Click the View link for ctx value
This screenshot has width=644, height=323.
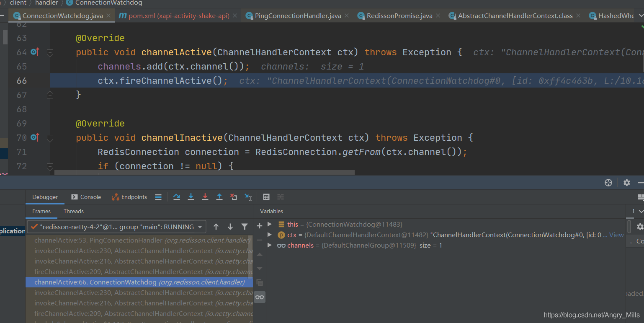click(616, 235)
